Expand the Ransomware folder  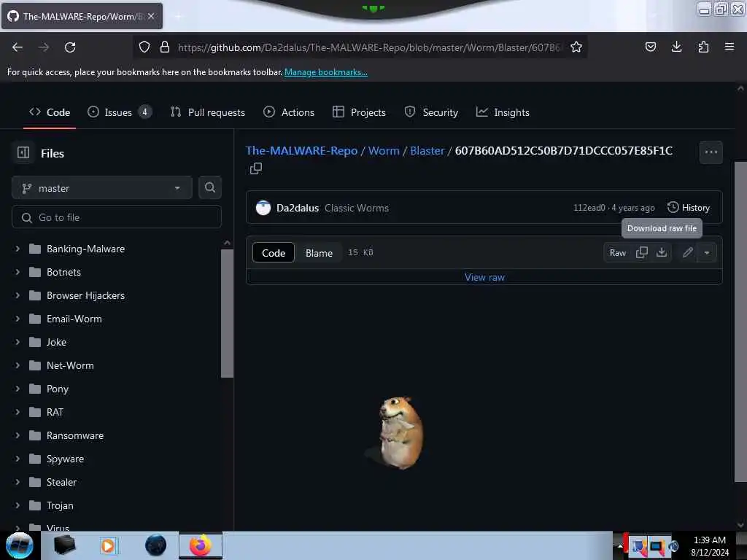18,435
